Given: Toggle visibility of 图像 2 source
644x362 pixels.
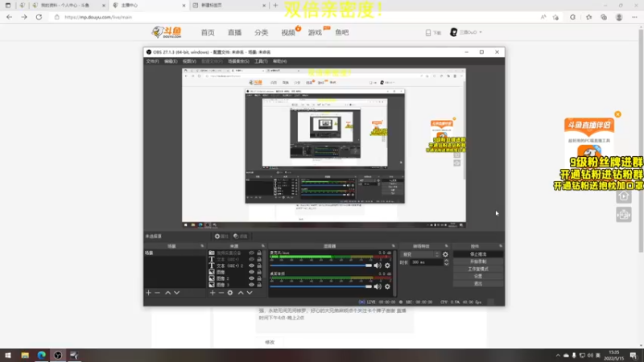Looking at the screenshot, I should coord(251,278).
